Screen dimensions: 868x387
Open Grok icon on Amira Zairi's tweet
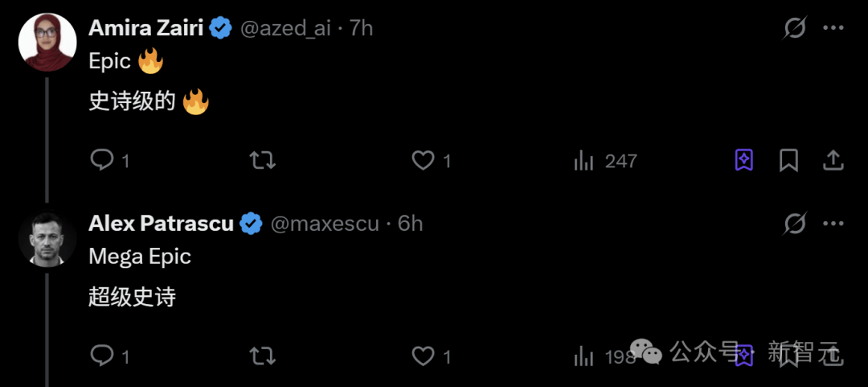point(795,29)
